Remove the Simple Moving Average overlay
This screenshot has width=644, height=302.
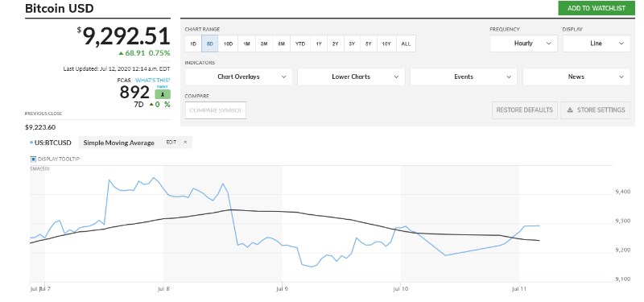click(185, 143)
